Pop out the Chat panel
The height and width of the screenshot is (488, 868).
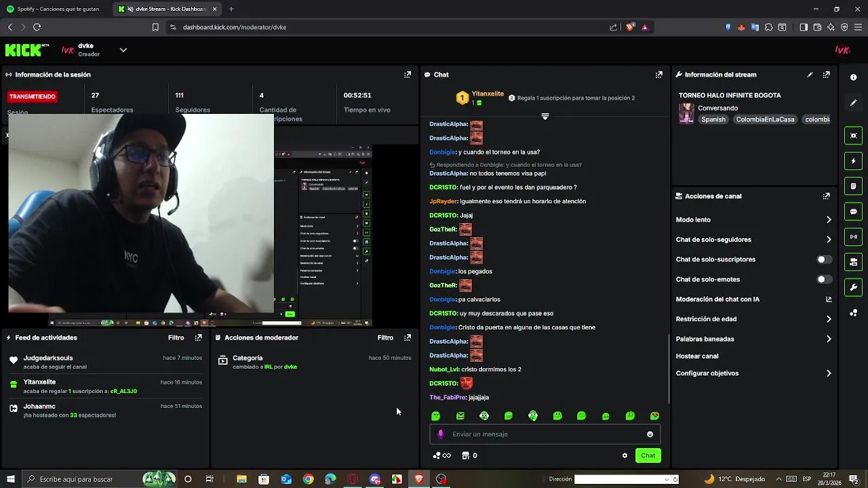[658, 75]
